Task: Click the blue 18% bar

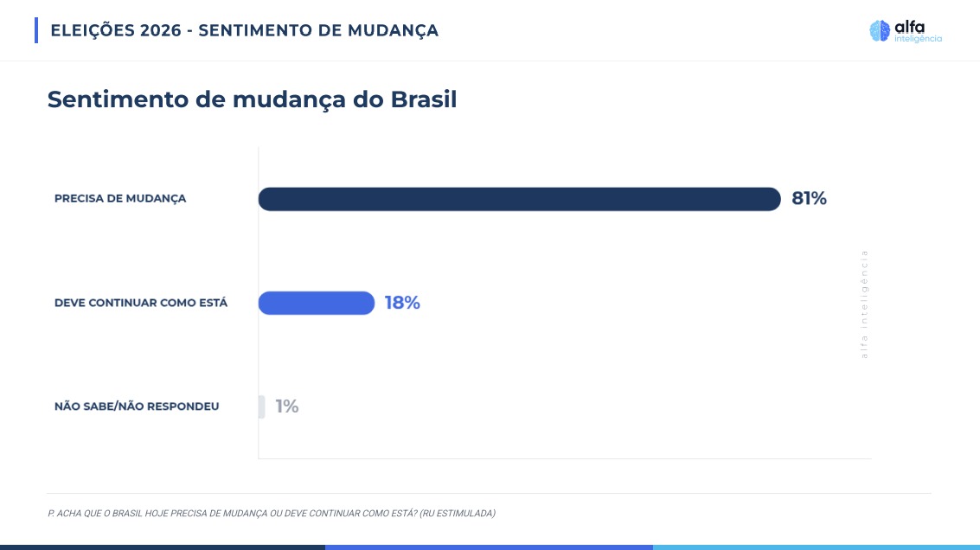Action: 317,304
